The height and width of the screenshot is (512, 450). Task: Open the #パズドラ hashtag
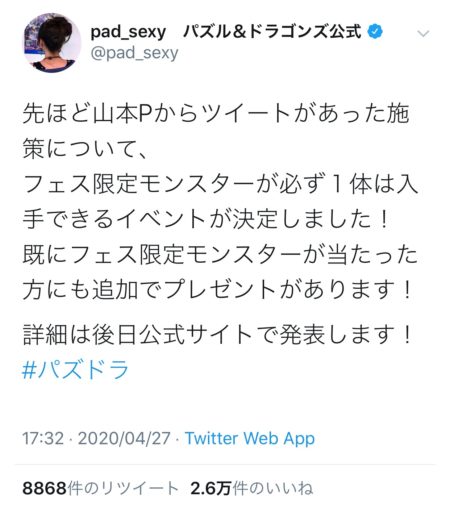pos(75,369)
